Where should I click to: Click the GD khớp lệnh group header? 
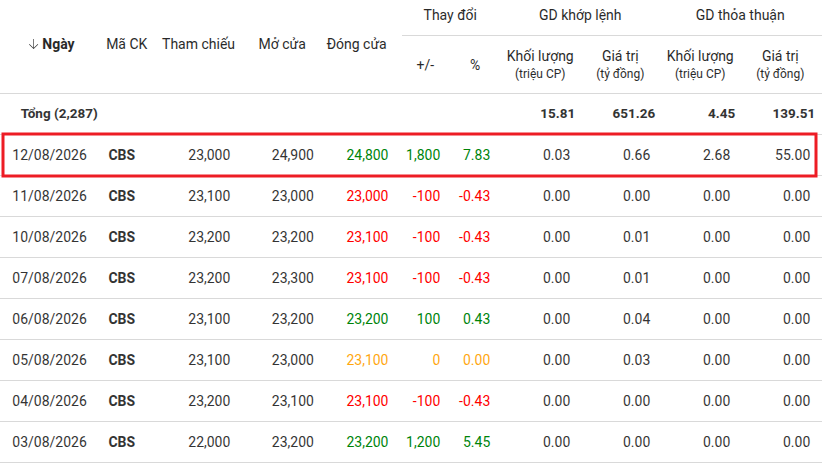(x=580, y=15)
